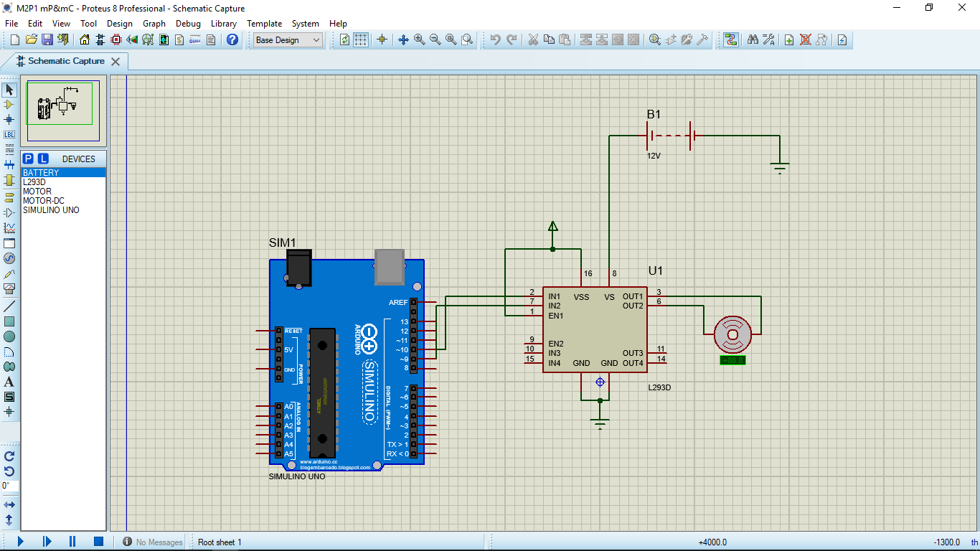
Task: Open PCB Layout via the red chip icon
Action: coord(116,40)
